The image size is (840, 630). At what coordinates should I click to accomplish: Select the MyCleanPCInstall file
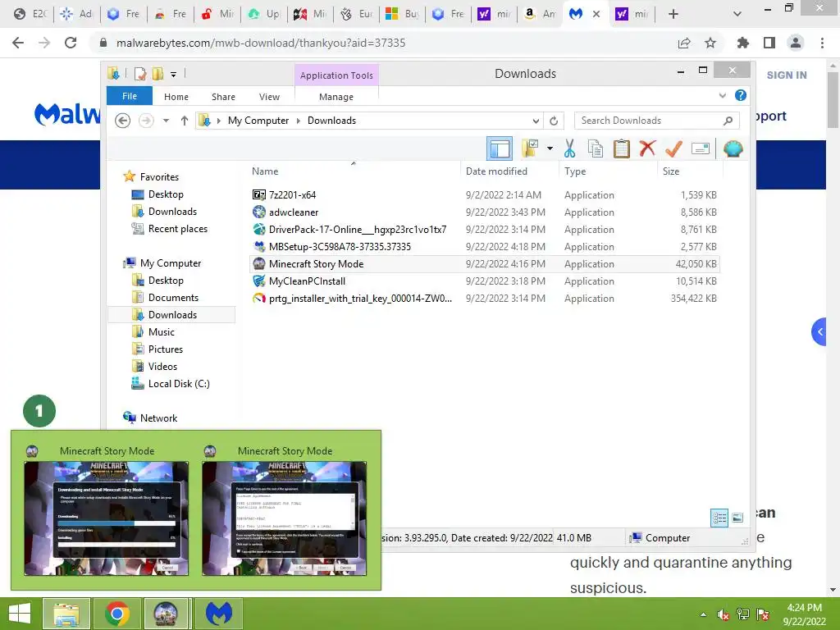pos(307,281)
